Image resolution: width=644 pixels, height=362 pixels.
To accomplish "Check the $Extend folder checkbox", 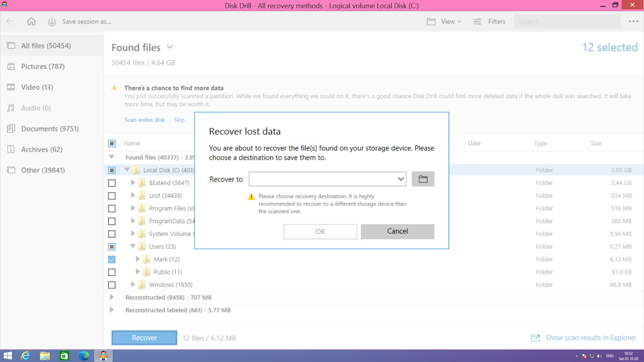I will click(112, 183).
